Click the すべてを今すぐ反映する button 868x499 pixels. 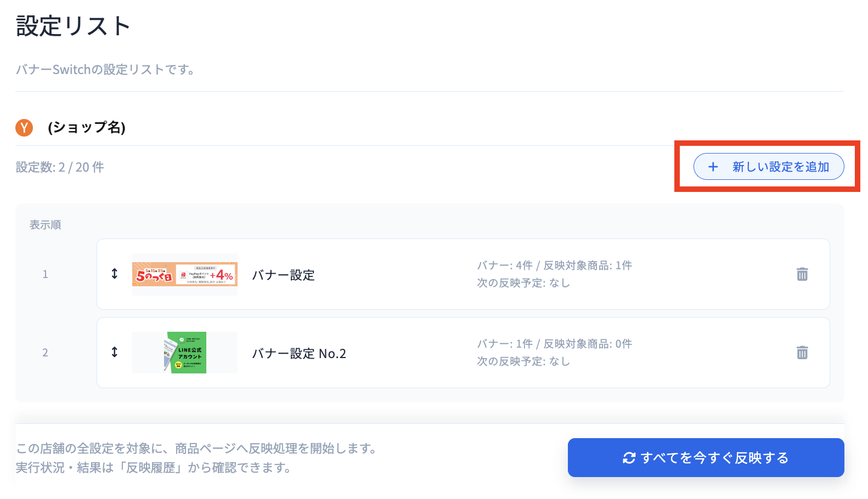[x=706, y=457]
